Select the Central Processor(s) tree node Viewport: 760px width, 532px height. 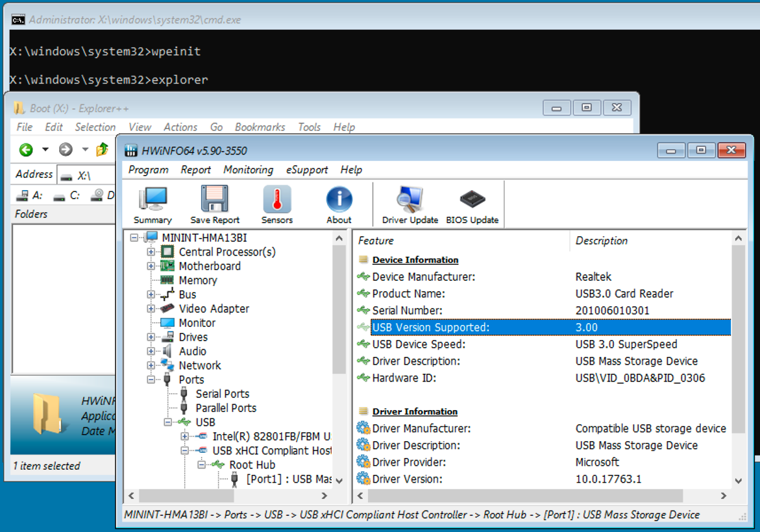click(227, 252)
